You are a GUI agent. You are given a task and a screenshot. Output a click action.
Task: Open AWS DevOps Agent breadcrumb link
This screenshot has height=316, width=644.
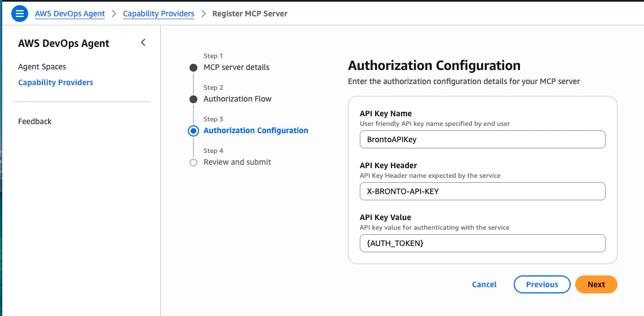[70, 14]
